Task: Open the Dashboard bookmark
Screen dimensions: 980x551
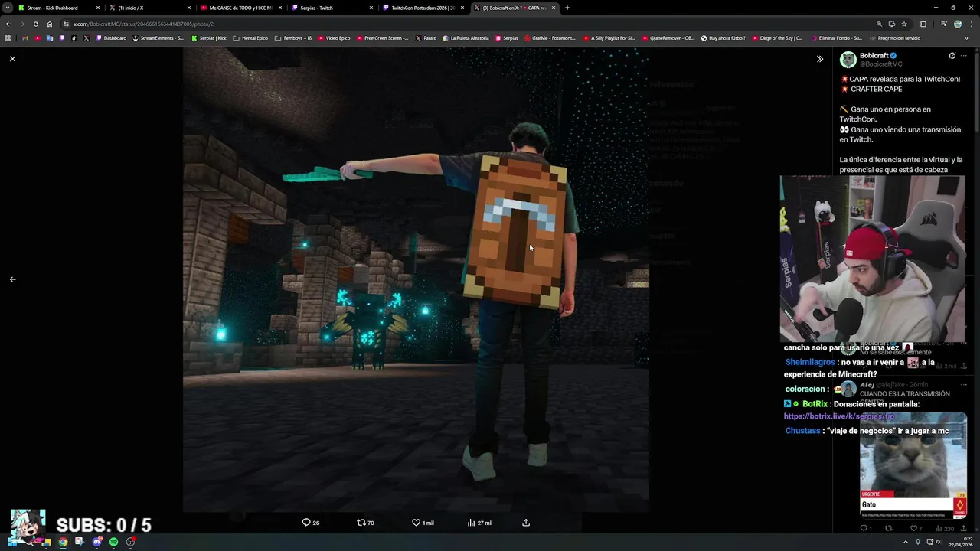Action: click(111, 38)
